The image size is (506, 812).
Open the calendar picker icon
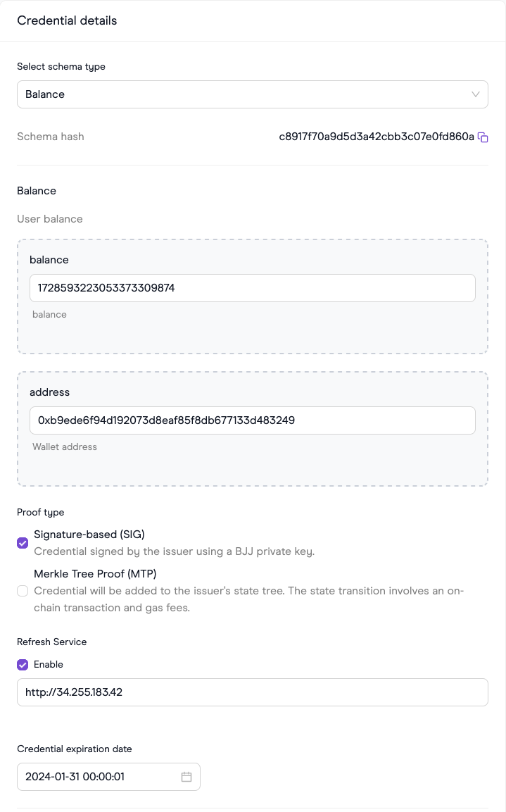[186, 777]
